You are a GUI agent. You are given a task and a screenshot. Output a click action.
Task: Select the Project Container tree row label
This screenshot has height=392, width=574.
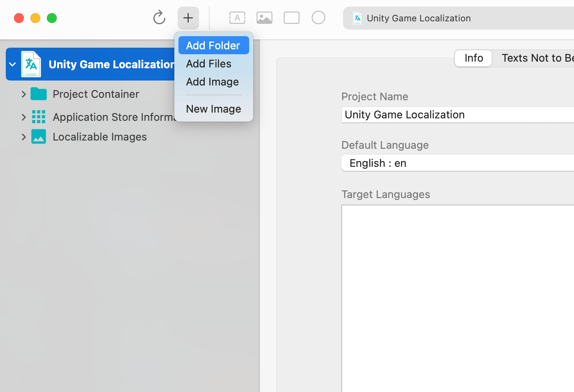click(96, 94)
